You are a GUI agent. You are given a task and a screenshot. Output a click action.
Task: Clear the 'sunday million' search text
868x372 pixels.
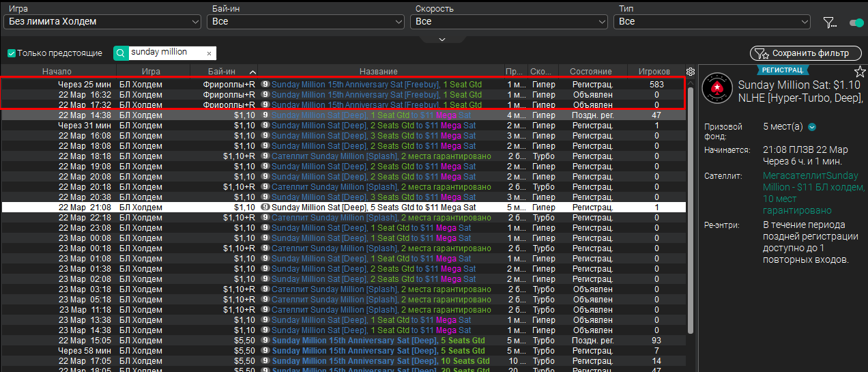click(x=209, y=53)
